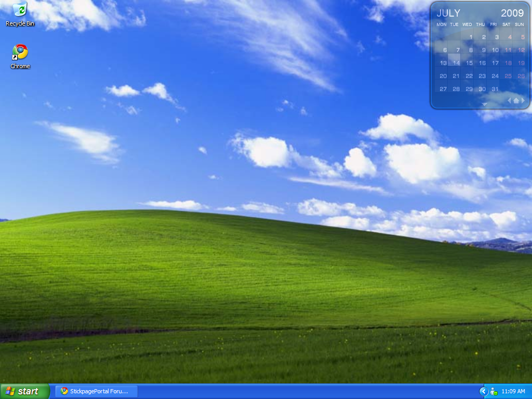Screen dimensions: 532x399
Task: Select the Recycle Bin desktop icon
Action: point(20,14)
